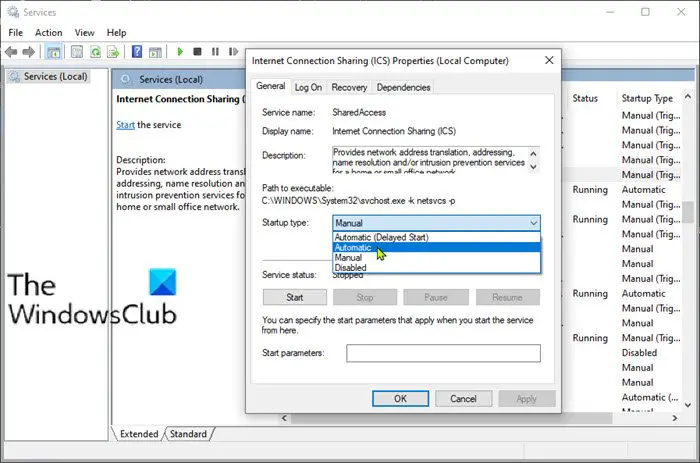Choose Disabled in the open startup type list
Screen dimensions: 700x463
click(x=436, y=268)
